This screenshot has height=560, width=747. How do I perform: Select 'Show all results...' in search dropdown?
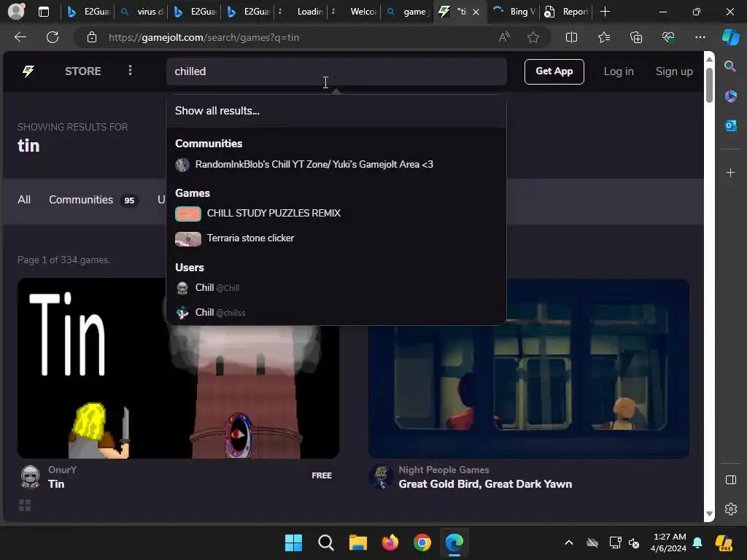pyautogui.click(x=336, y=111)
